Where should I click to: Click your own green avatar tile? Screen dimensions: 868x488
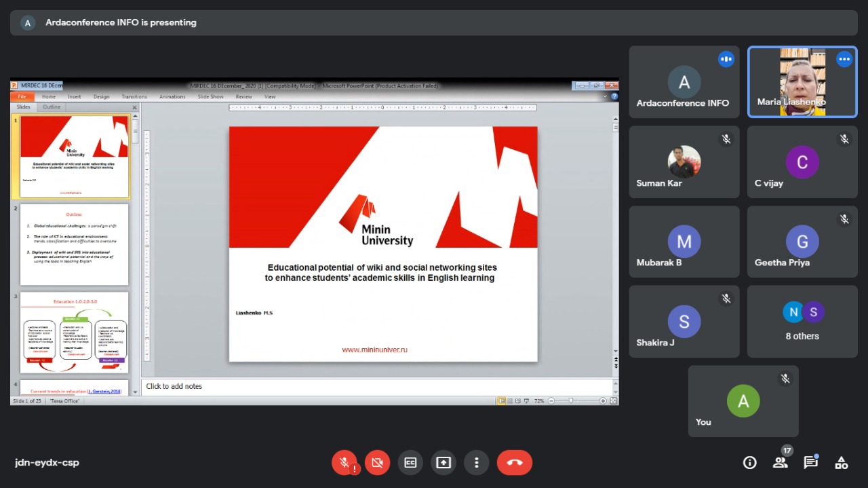(x=743, y=400)
